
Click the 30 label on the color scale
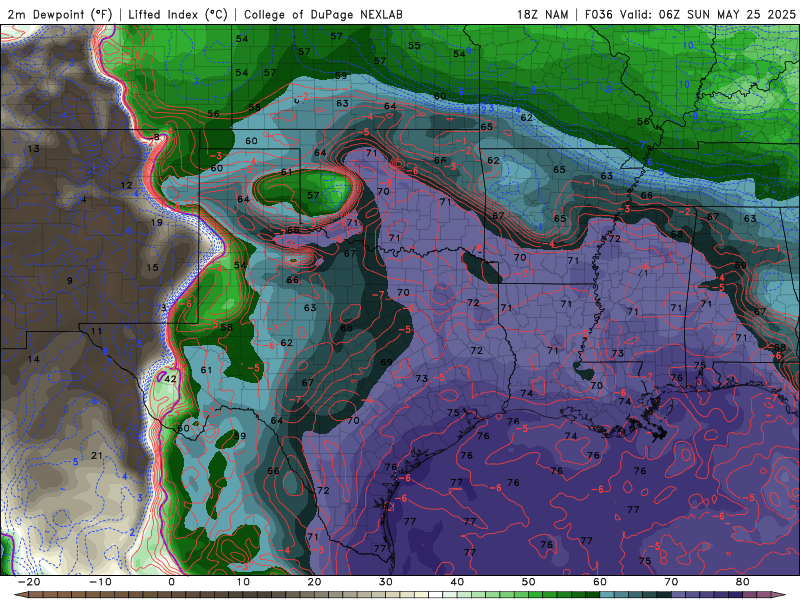[386, 582]
